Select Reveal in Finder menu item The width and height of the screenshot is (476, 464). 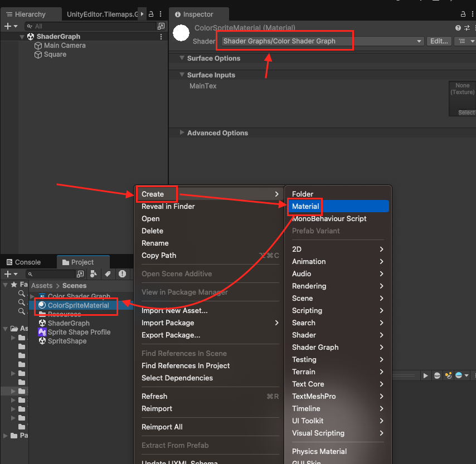(210, 206)
